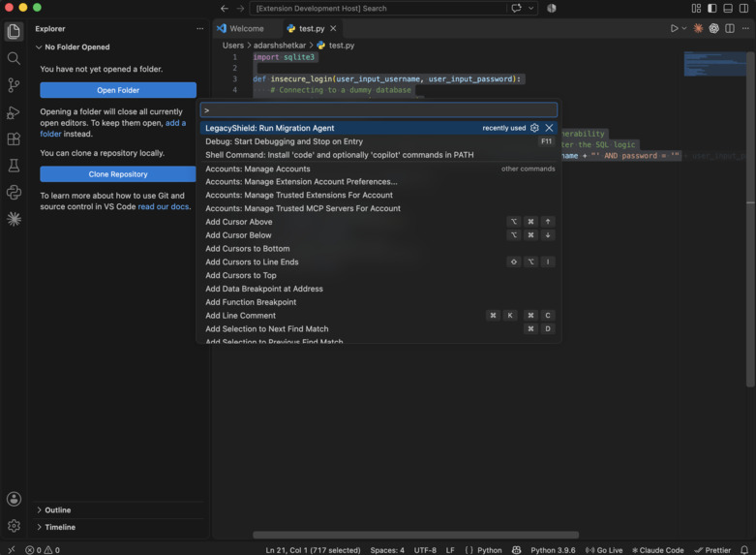Image resolution: width=756 pixels, height=555 pixels.
Task: Go back with the left arrow
Action: 225,8
